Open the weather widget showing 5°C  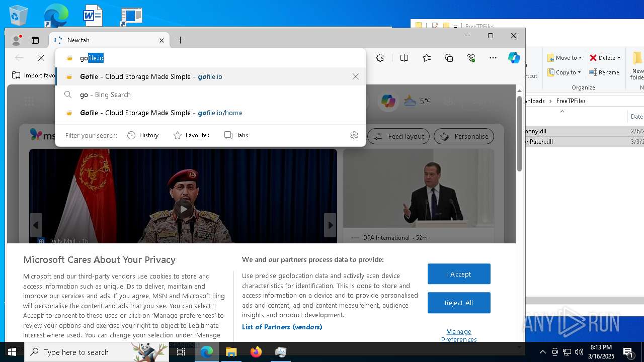point(417,101)
